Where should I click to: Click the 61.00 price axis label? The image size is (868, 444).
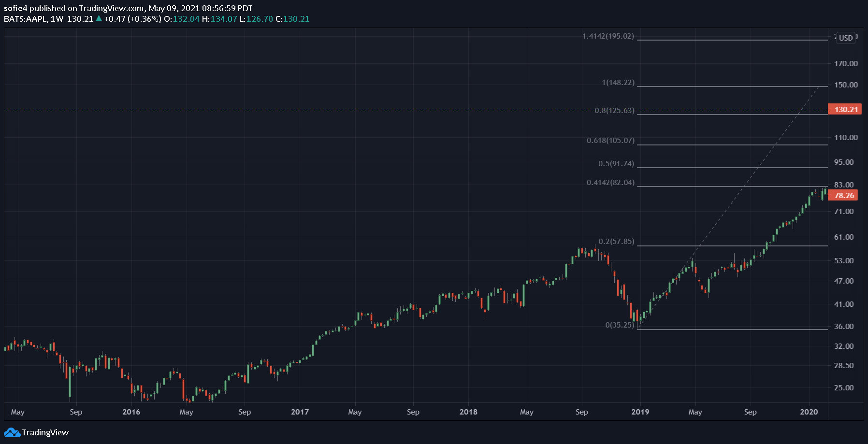click(844, 237)
